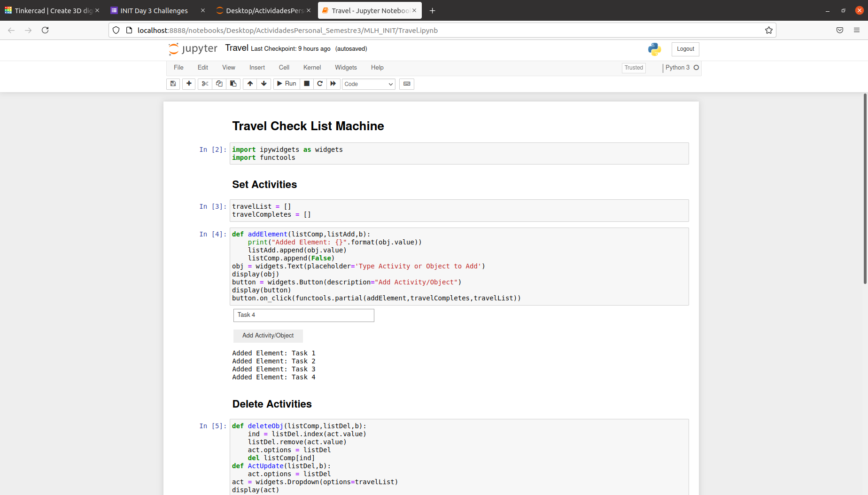Click the kernel idle indicator circle
This screenshot has width=868, height=495.
(x=697, y=68)
